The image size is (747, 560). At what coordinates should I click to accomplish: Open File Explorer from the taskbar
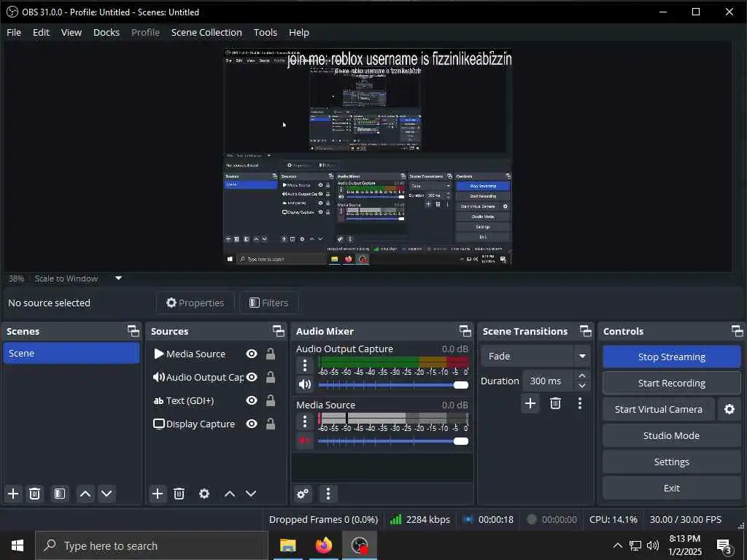288,545
